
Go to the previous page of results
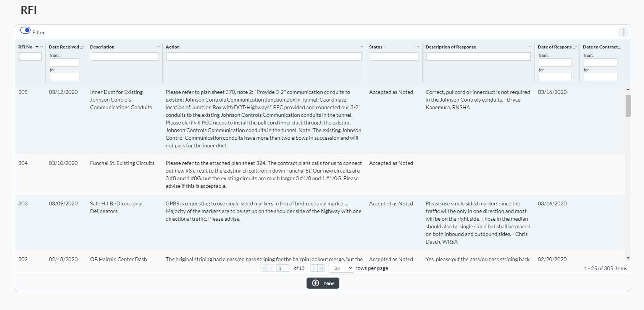pyautogui.click(x=272, y=268)
